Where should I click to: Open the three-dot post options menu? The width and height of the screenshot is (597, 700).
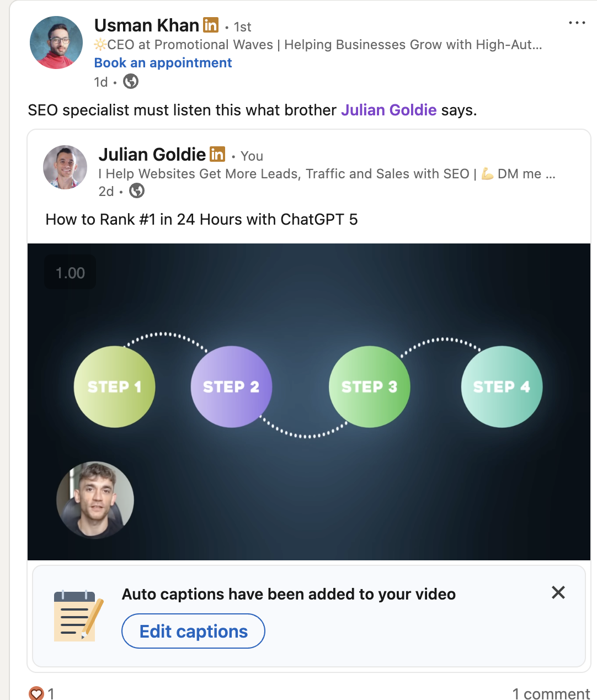(577, 23)
